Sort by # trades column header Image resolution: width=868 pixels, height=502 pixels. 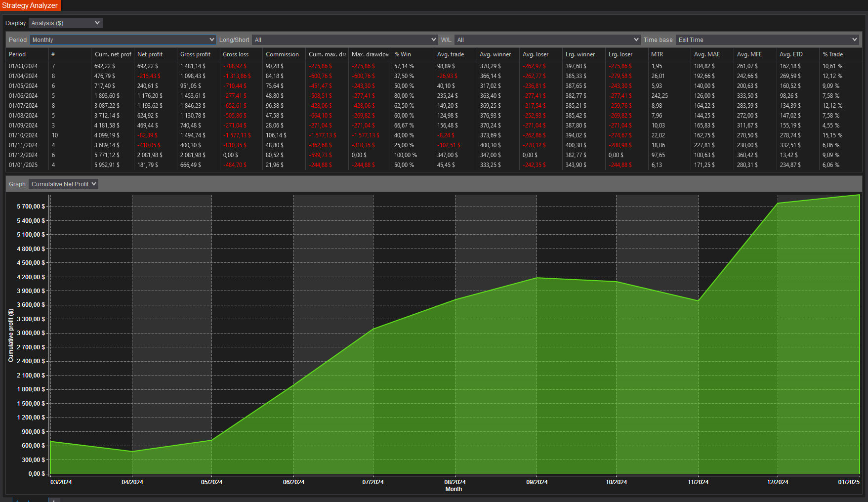coord(70,54)
